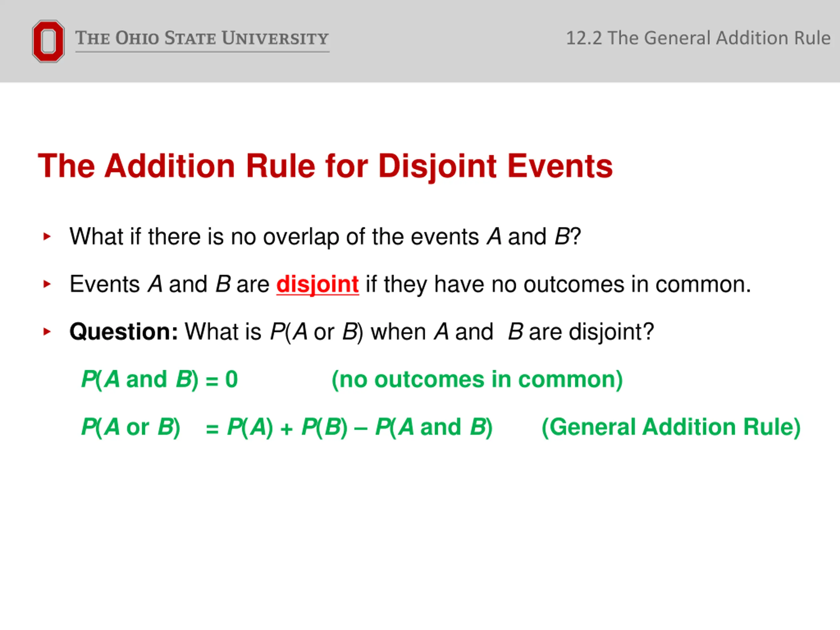Click the phrase 'if they have no outcomes in common.'
This screenshot has width=840, height=630.
tap(558, 284)
